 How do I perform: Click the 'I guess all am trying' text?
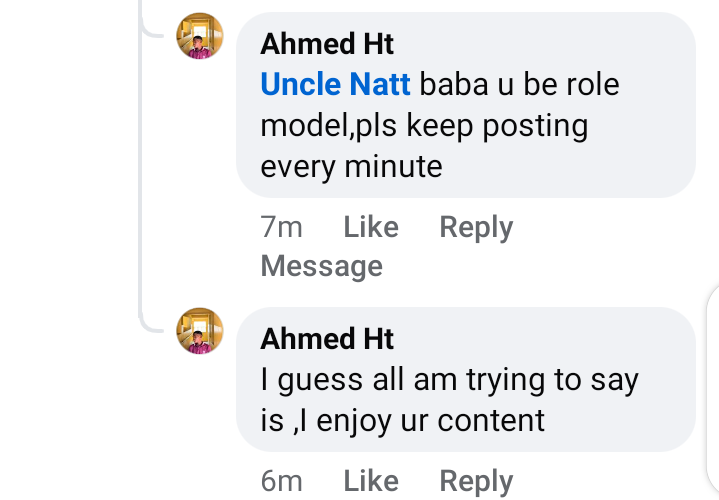(449, 380)
